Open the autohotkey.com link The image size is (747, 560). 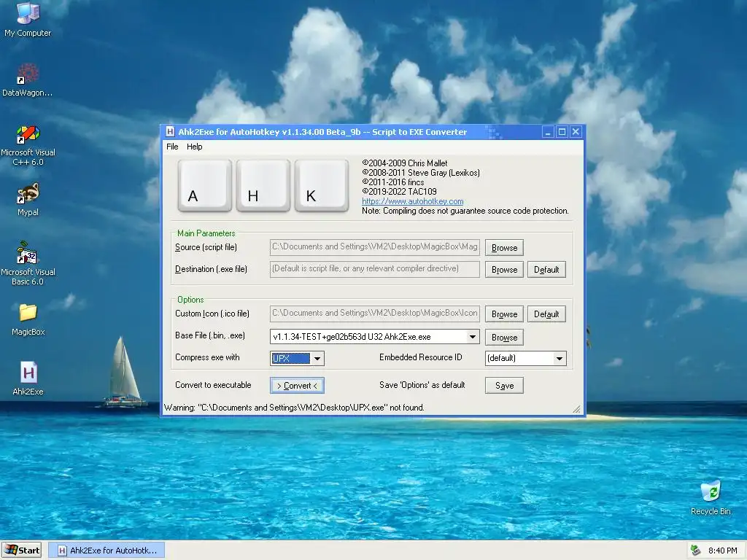(413, 201)
